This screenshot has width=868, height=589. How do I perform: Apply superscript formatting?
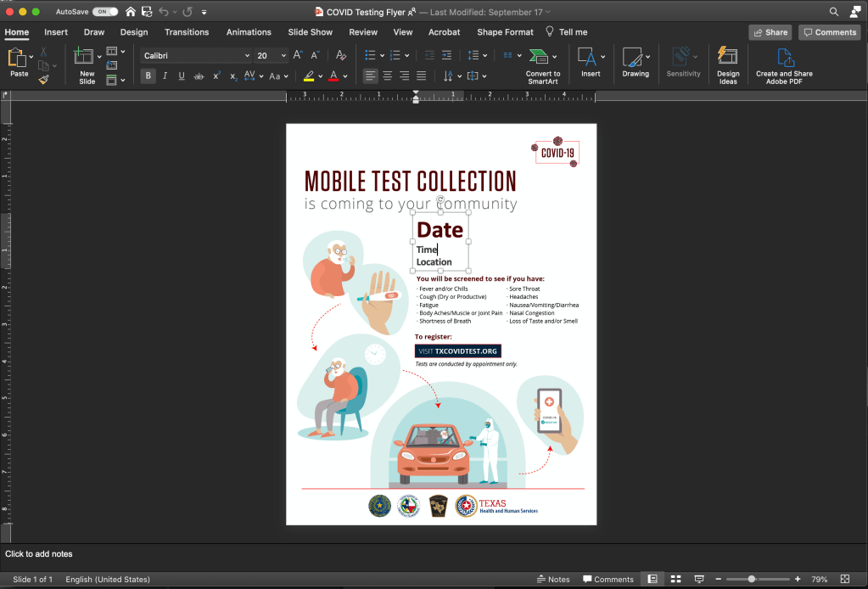(216, 76)
